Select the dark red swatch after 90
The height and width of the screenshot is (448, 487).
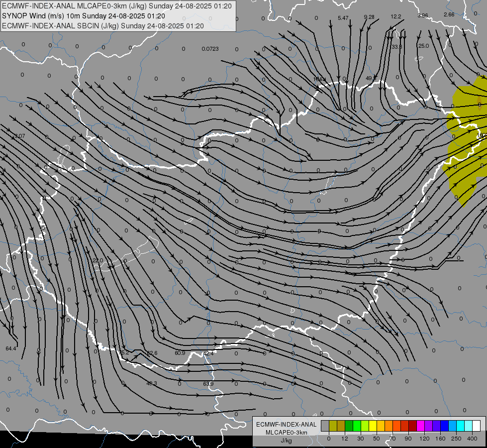pos(413,426)
